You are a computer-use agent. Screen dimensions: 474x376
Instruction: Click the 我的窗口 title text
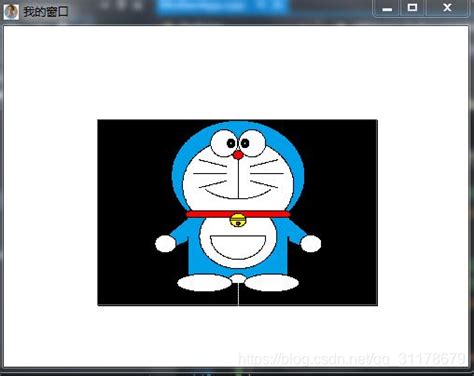coord(46,12)
